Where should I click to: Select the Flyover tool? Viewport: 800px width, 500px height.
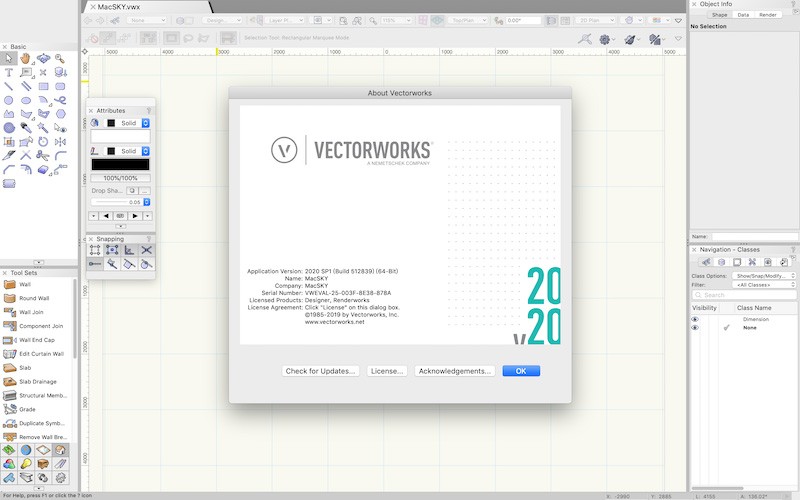[x=43, y=59]
